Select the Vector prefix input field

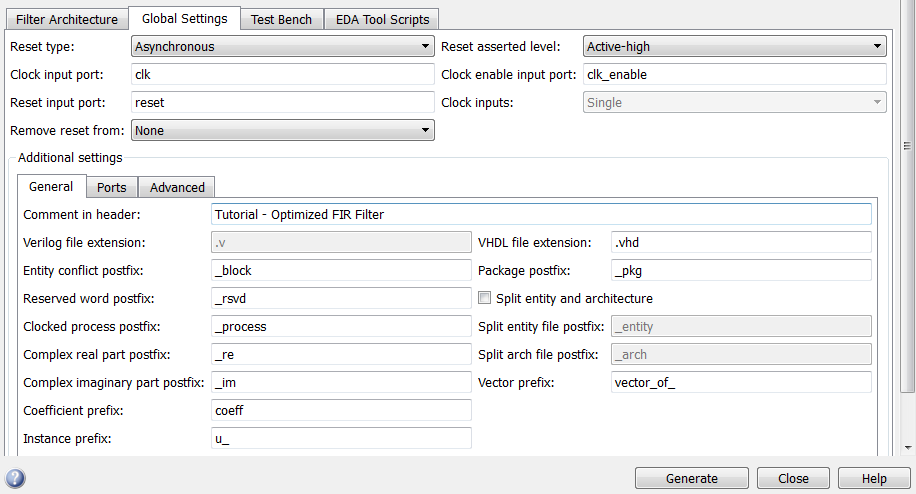(x=741, y=382)
